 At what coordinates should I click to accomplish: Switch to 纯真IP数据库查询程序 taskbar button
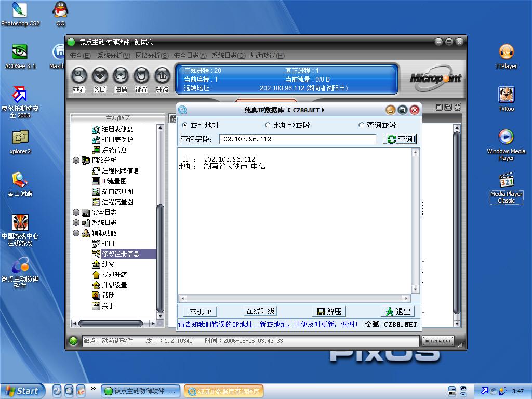coord(224,391)
